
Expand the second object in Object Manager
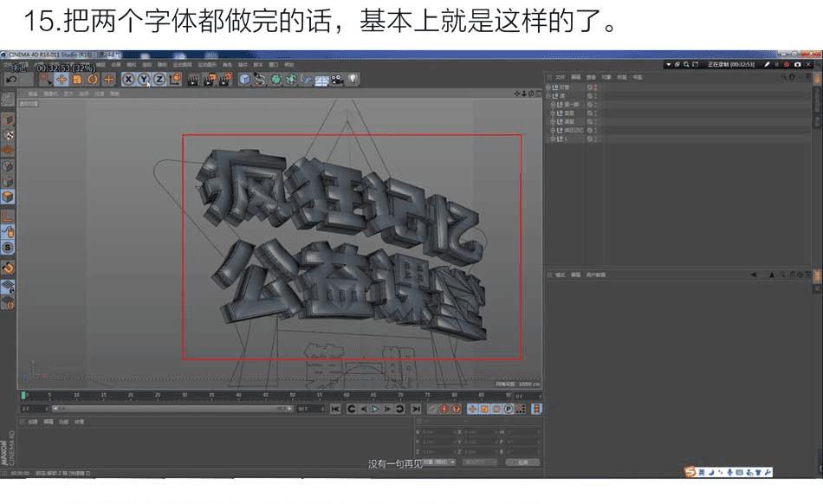(x=549, y=96)
